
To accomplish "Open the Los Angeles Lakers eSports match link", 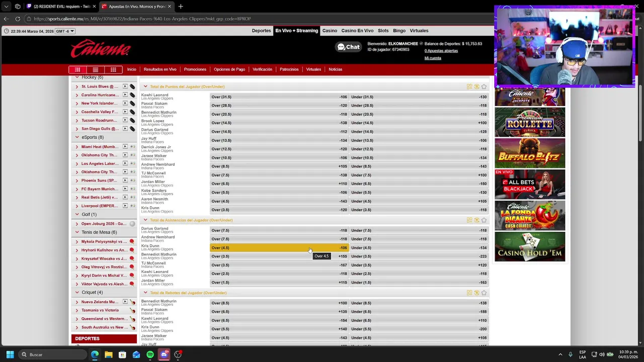I will 100,163.
